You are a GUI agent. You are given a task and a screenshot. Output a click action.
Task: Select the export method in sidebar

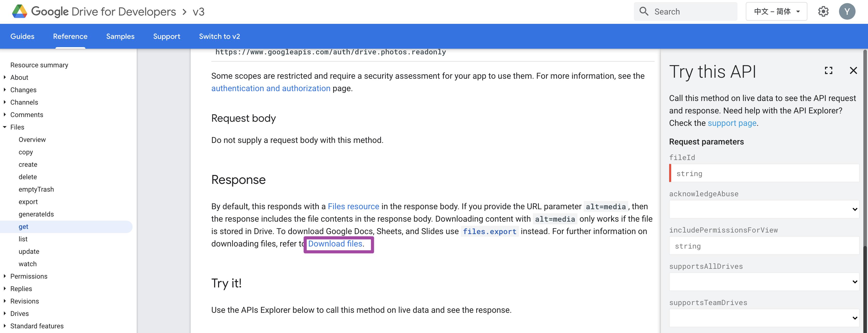[x=28, y=201]
